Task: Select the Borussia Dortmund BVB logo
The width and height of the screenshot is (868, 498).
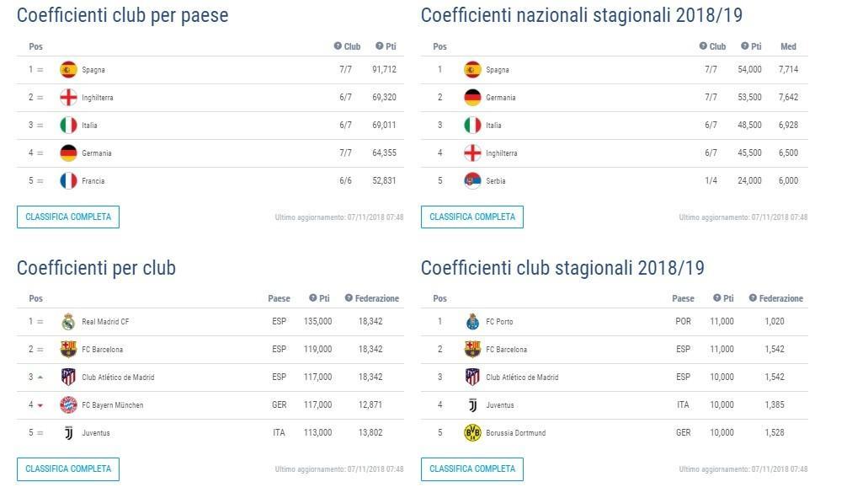Action: [473, 432]
